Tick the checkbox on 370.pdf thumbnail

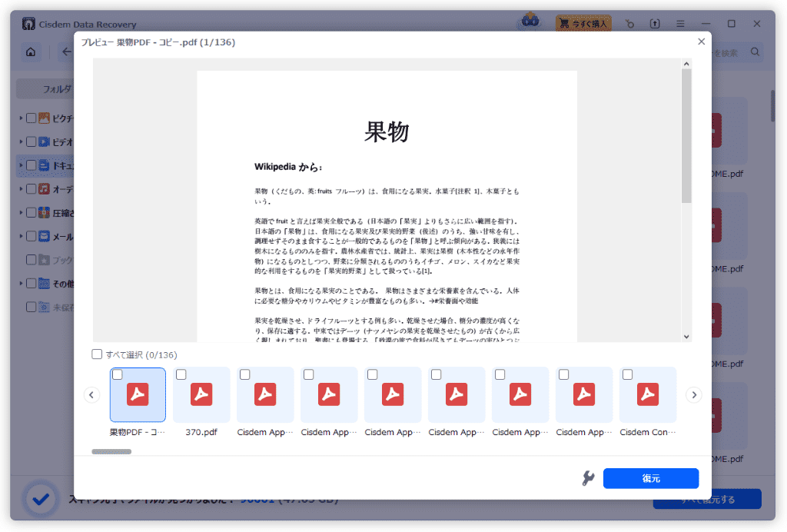[x=181, y=374]
